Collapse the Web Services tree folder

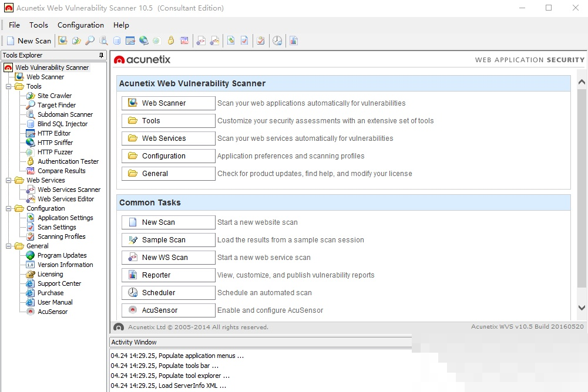tap(9, 180)
